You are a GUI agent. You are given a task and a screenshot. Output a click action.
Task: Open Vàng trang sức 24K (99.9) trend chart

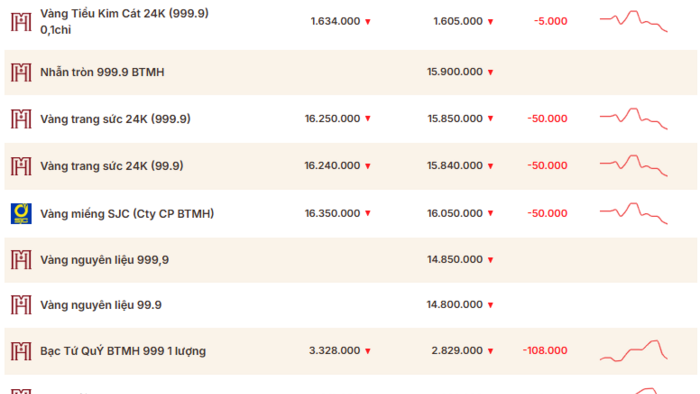[633, 166]
